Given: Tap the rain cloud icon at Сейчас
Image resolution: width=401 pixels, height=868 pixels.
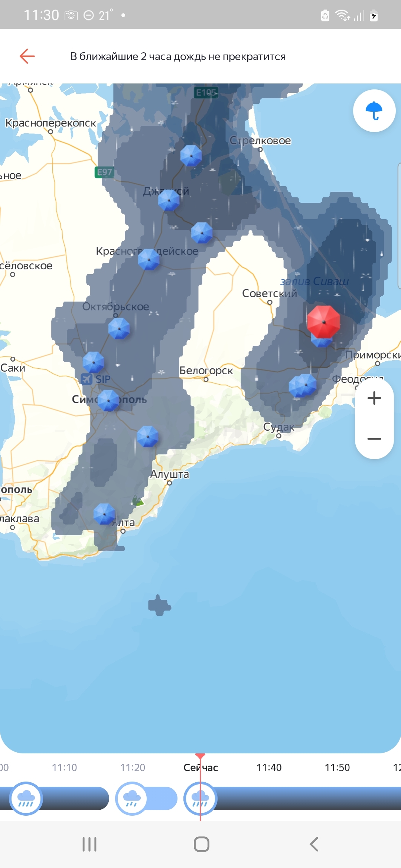Looking at the screenshot, I should [x=200, y=798].
